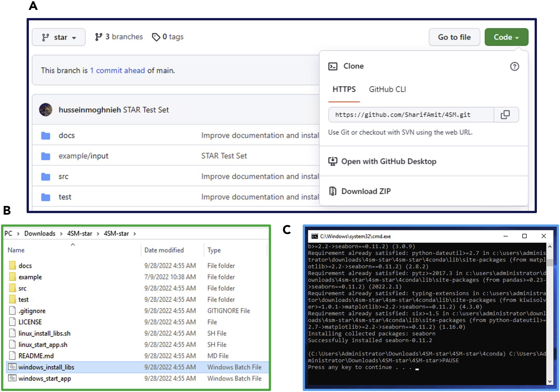The height and width of the screenshot is (392, 560).
Task: Open the docs folder icon on GitHub
Action: [x=46, y=136]
